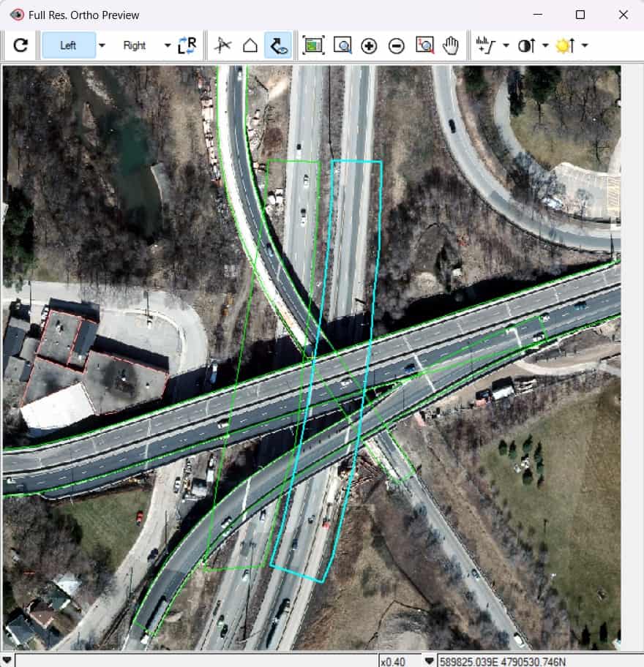Click the histogram stretch tool button
This screenshot has height=667, width=644.
click(x=486, y=45)
